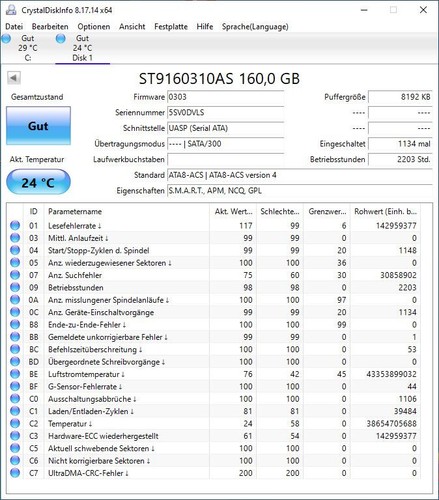Click the empty Laufwerkbuchstaben field
The width and height of the screenshot is (439, 500).
(225, 160)
